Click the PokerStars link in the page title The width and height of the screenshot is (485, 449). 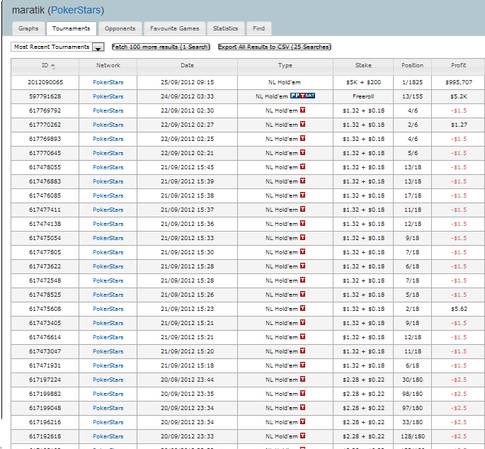pos(76,10)
